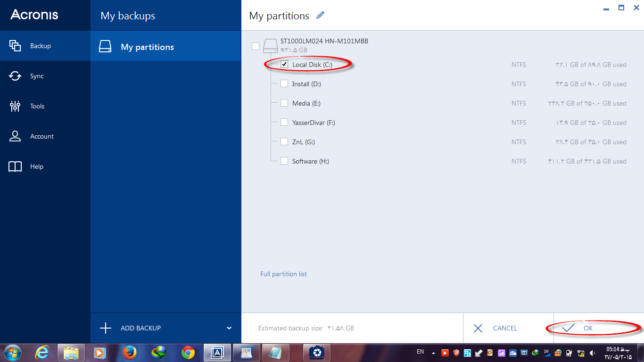644x362 pixels.
Task: Expand the ADD BACKUP dropdown arrow
Action: click(229, 328)
